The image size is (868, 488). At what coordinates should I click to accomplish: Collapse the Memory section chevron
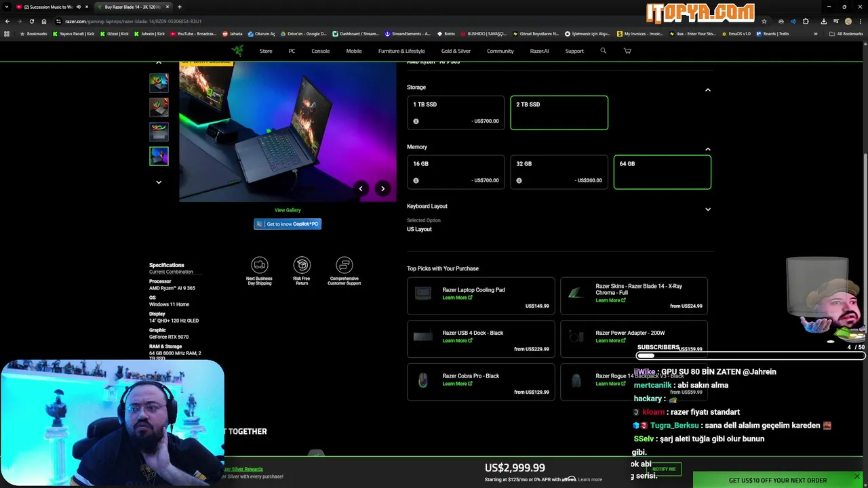707,149
